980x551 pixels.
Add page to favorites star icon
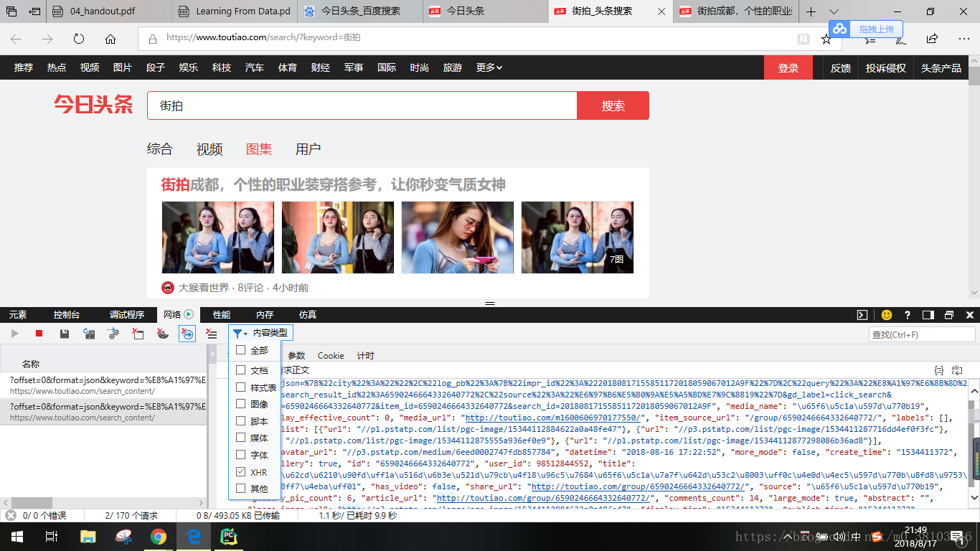point(826,39)
